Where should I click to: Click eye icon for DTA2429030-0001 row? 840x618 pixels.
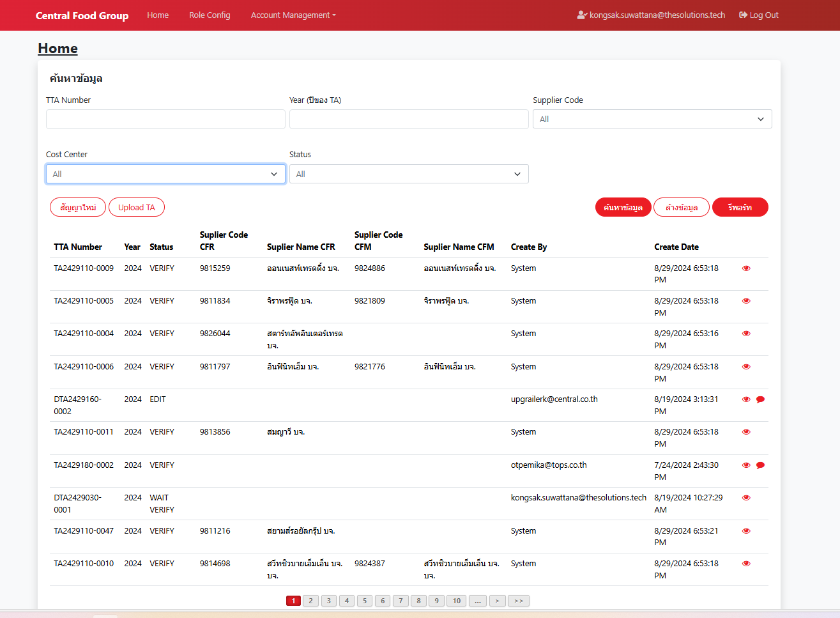coord(746,498)
